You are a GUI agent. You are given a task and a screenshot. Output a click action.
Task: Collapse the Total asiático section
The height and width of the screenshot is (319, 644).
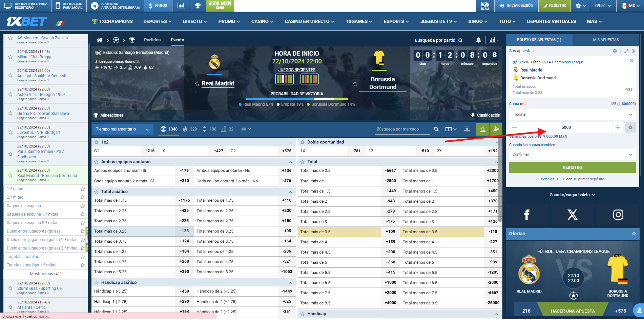click(291, 192)
